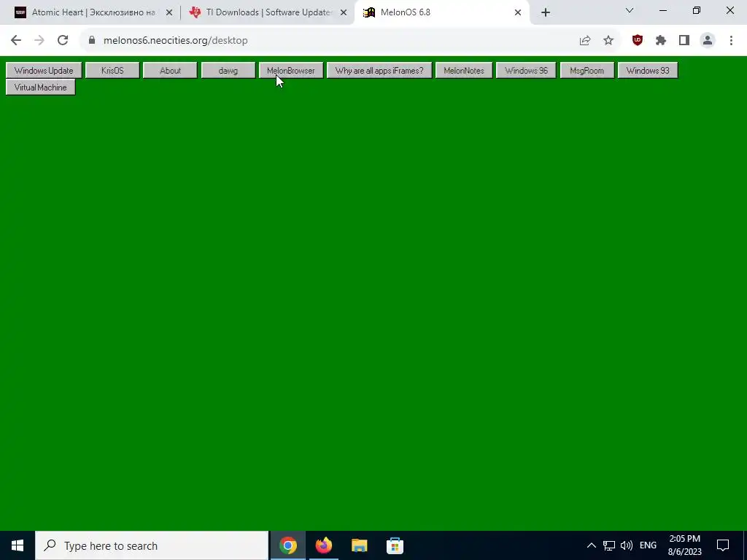Image resolution: width=747 pixels, height=560 pixels.
Task: Switch the ENG input language
Action: [648, 545]
